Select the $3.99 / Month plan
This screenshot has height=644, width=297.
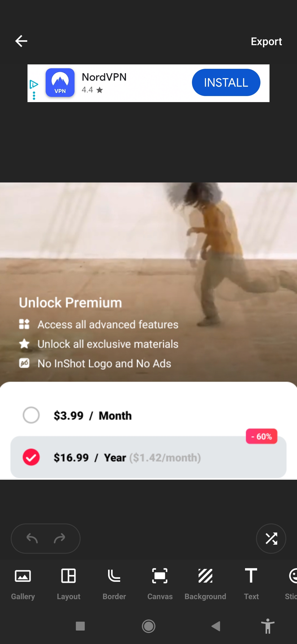pos(148,415)
